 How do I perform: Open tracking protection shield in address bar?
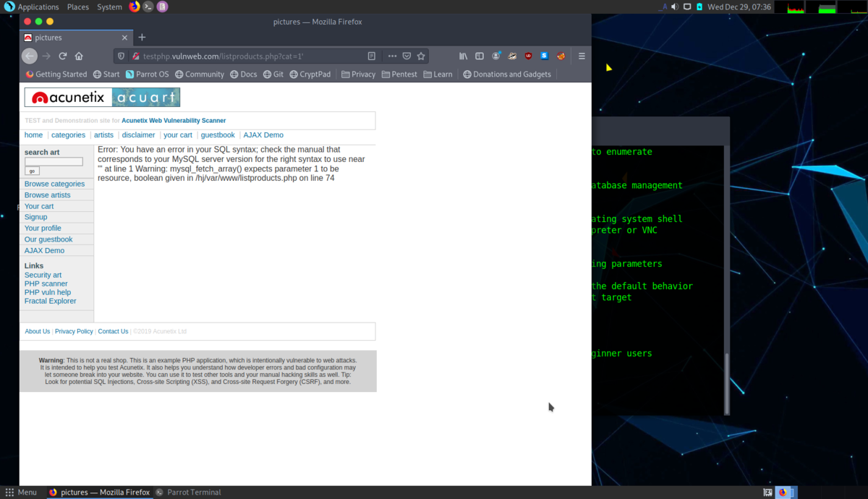point(122,56)
